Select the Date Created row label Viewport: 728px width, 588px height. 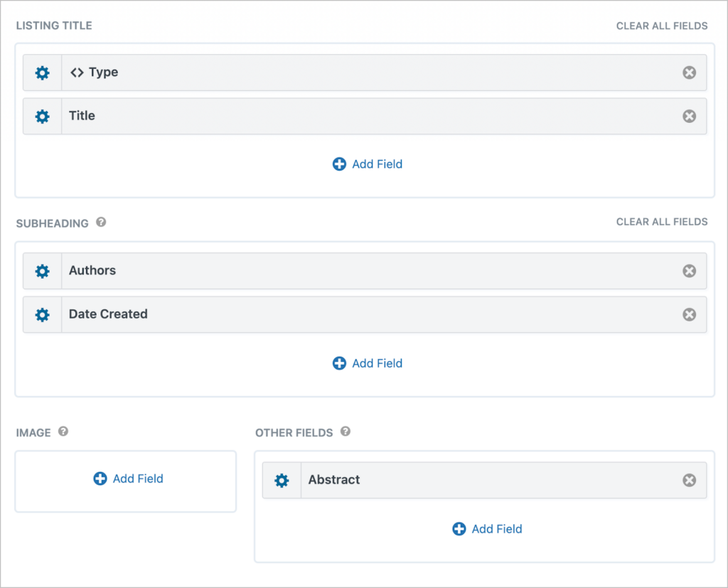coord(108,314)
